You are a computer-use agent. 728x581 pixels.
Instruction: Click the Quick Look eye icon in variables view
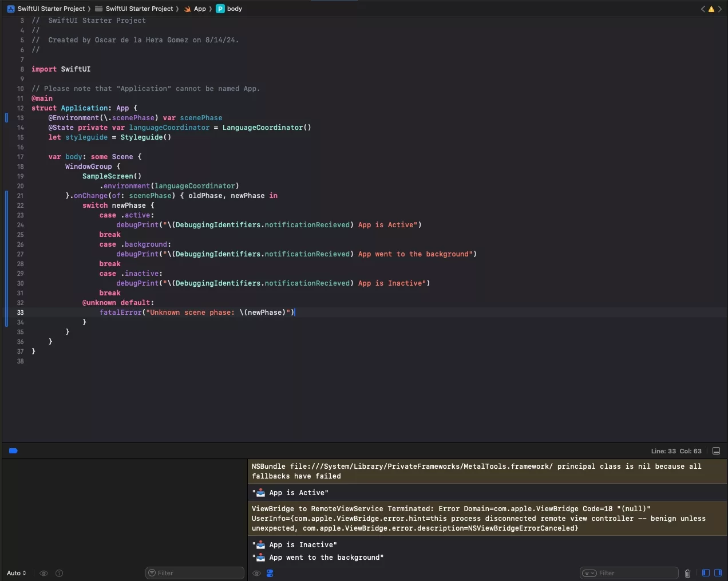[x=43, y=573]
